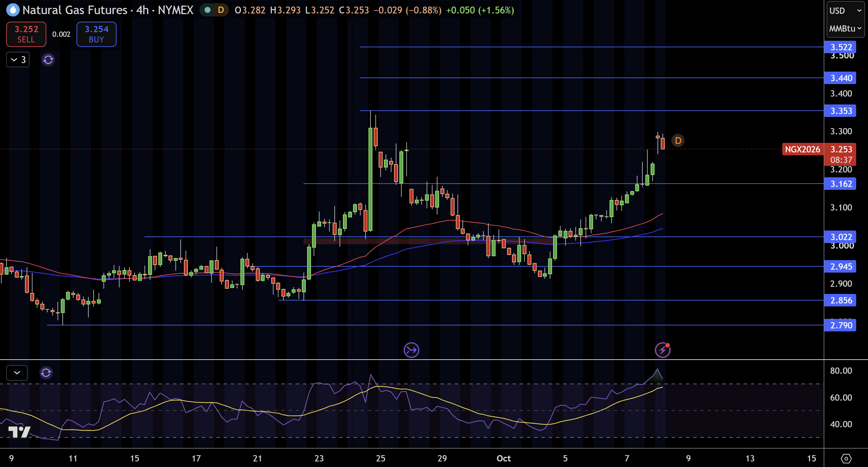Click the Natural Gas flame symbol logo
This screenshot has width=868, height=467.
click(x=13, y=10)
